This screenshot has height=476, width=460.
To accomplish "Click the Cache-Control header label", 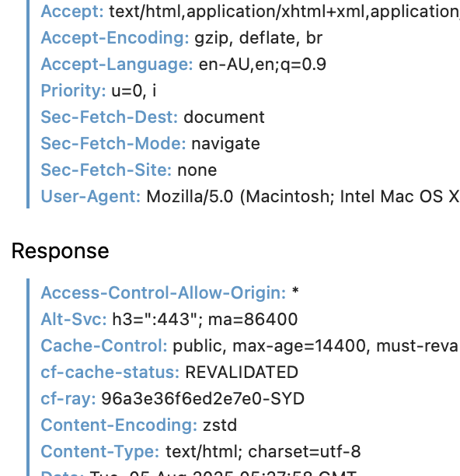I will tap(104, 346).
